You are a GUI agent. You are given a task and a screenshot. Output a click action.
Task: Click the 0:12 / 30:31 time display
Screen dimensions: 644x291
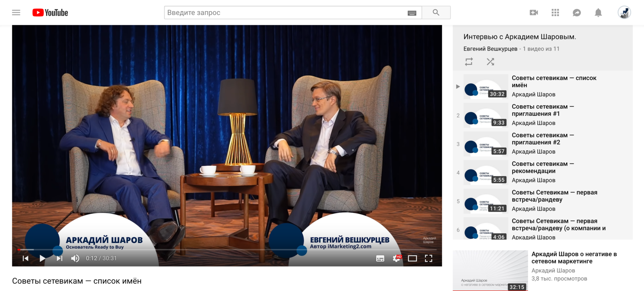[101, 258]
